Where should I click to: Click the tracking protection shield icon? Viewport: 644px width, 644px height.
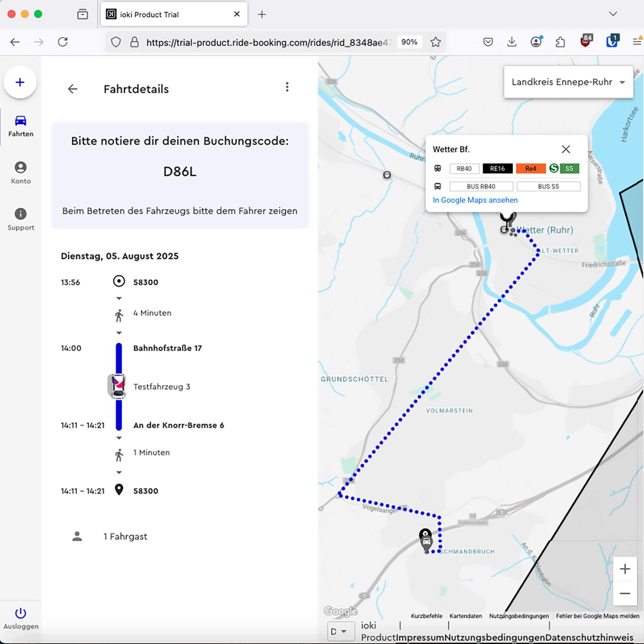click(116, 42)
